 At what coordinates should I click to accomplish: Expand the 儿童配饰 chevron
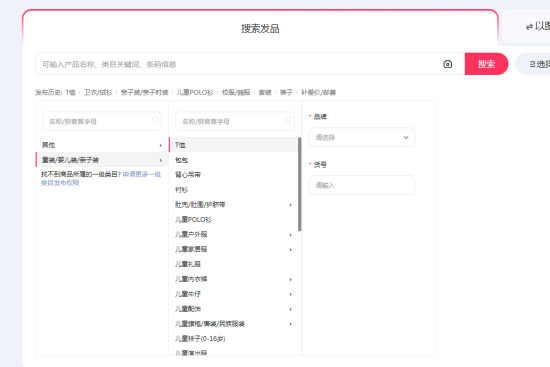click(x=290, y=309)
